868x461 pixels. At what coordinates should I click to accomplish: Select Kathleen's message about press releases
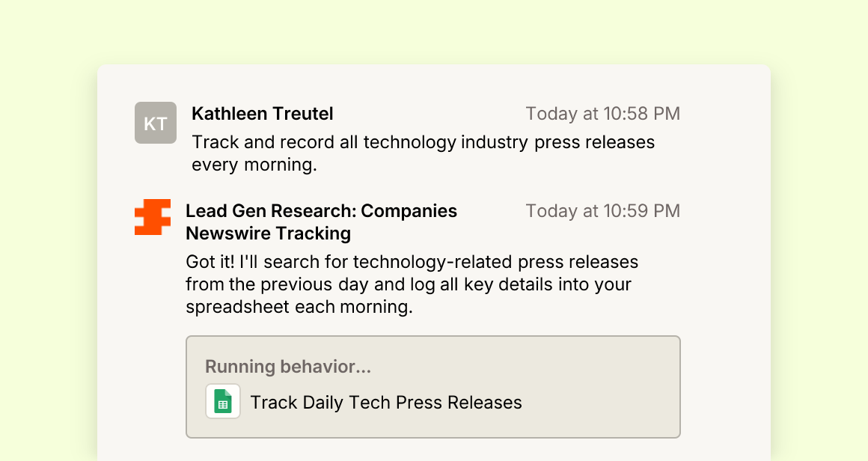tap(424, 153)
